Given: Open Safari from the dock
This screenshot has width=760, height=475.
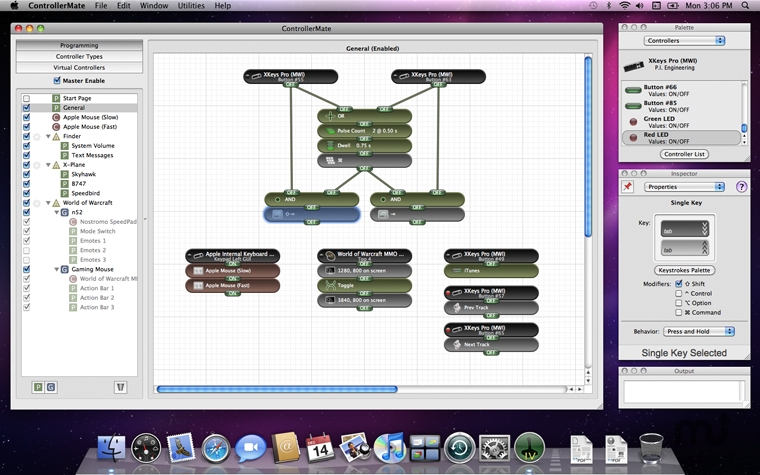Looking at the screenshot, I should click(216, 449).
